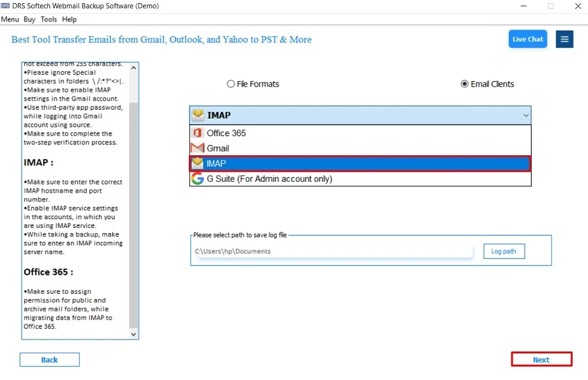Click the Next button
Screen dimensions: 588x380
click(x=542, y=359)
